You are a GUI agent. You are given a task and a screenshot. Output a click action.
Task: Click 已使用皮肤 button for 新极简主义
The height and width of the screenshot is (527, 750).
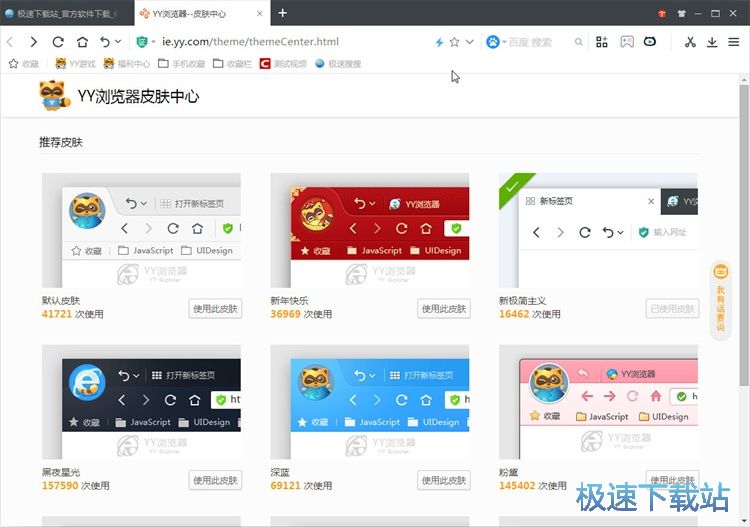672,308
